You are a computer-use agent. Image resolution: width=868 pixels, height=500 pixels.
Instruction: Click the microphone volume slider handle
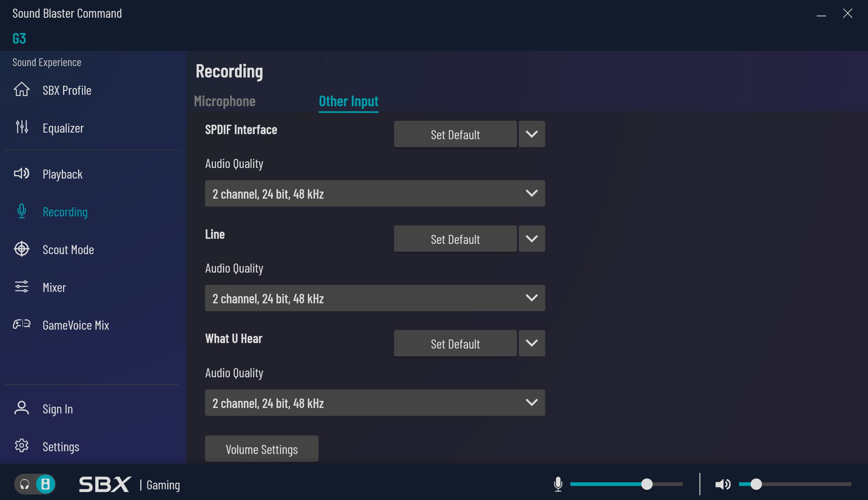[x=647, y=484]
